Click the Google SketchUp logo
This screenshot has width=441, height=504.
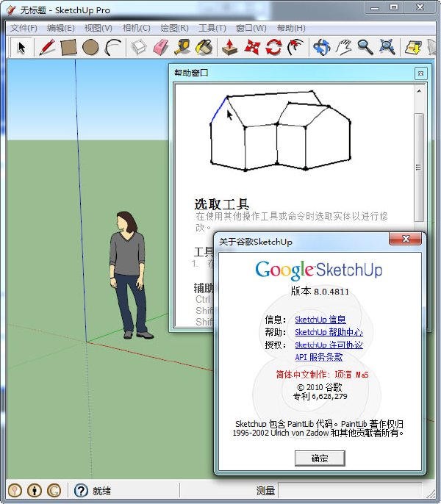point(319,270)
